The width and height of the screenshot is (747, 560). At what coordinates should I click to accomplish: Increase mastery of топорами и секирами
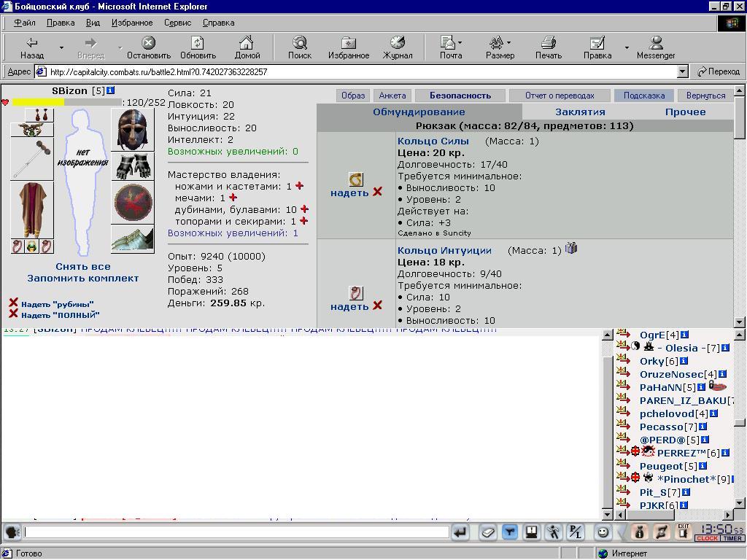(304, 221)
